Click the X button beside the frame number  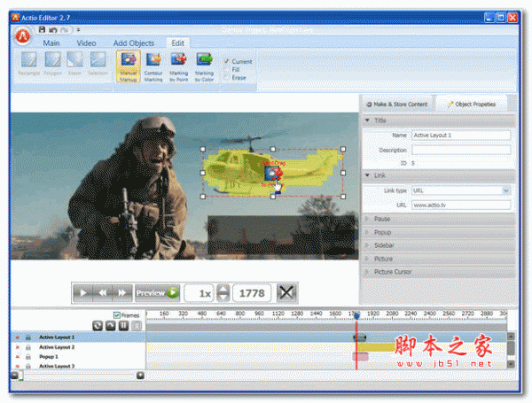coord(286,292)
